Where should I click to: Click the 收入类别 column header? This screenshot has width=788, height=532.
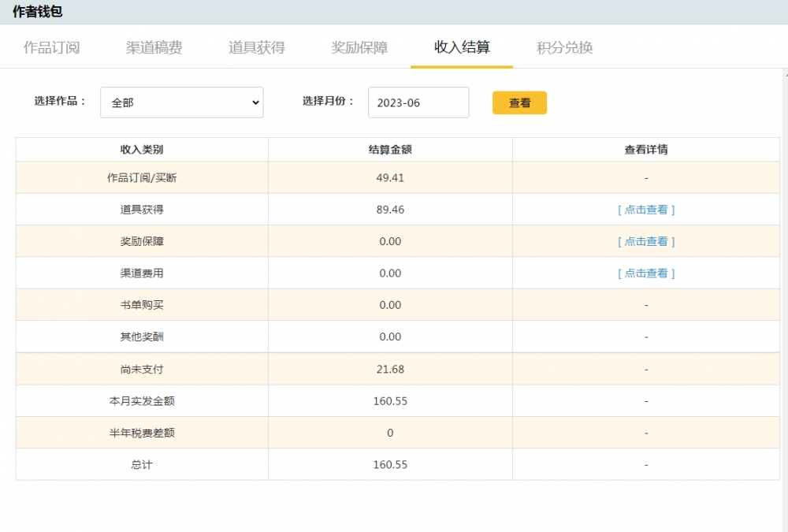(142, 150)
